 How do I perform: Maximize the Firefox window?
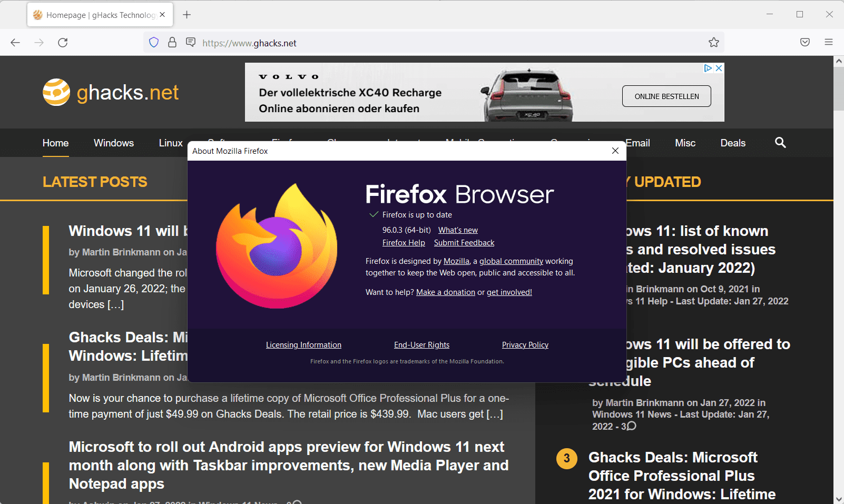pos(800,14)
